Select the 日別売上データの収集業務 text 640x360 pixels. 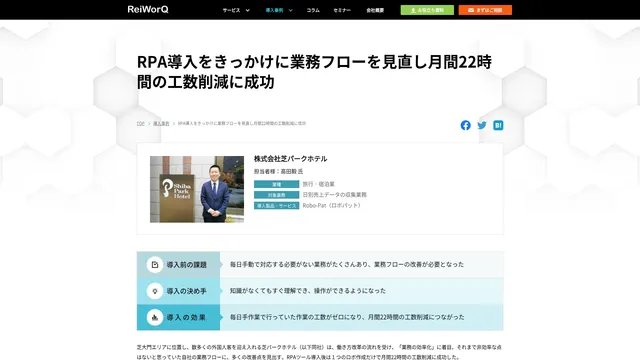pyautogui.click(x=335, y=195)
